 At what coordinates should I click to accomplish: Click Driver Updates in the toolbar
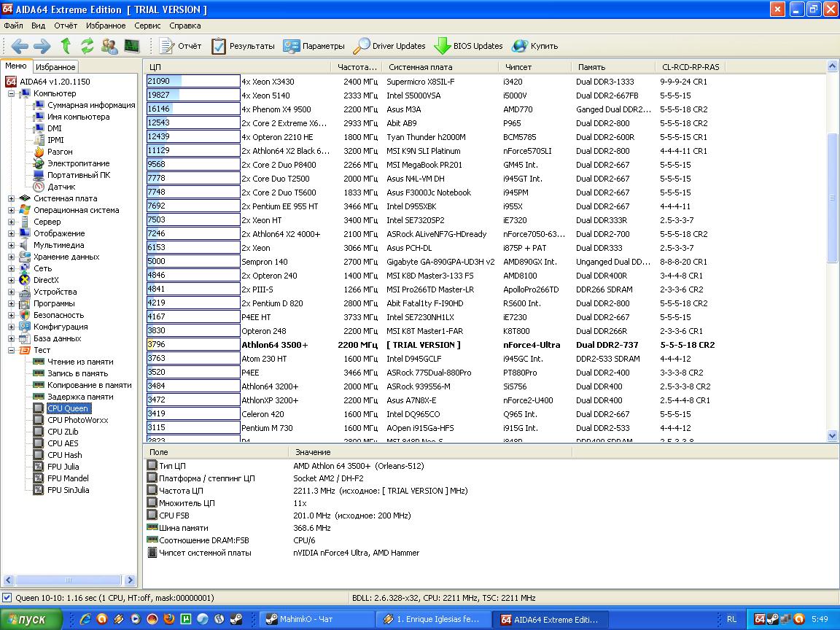(x=389, y=46)
